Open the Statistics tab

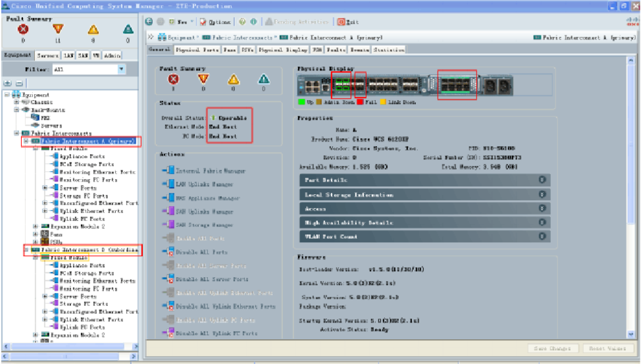click(x=389, y=49)
